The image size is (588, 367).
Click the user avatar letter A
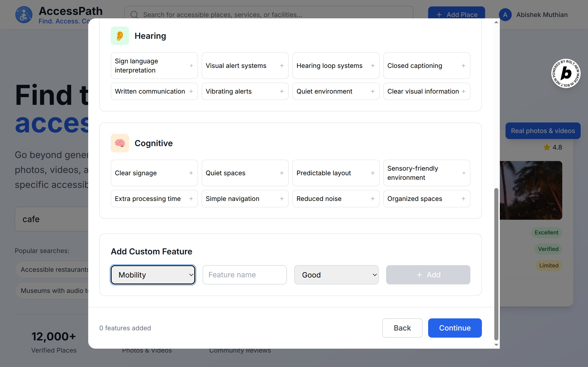[505, 15]
